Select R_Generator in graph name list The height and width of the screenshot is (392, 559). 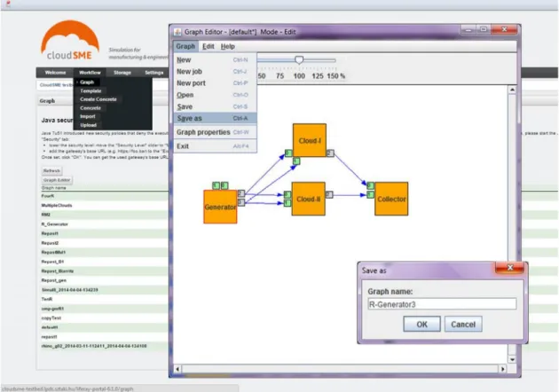pos(54,224)
